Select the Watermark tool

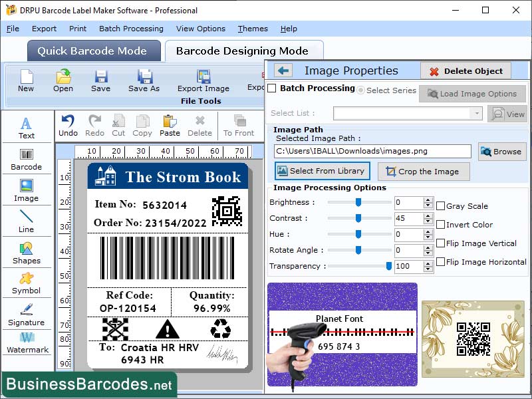pos(27,344)
